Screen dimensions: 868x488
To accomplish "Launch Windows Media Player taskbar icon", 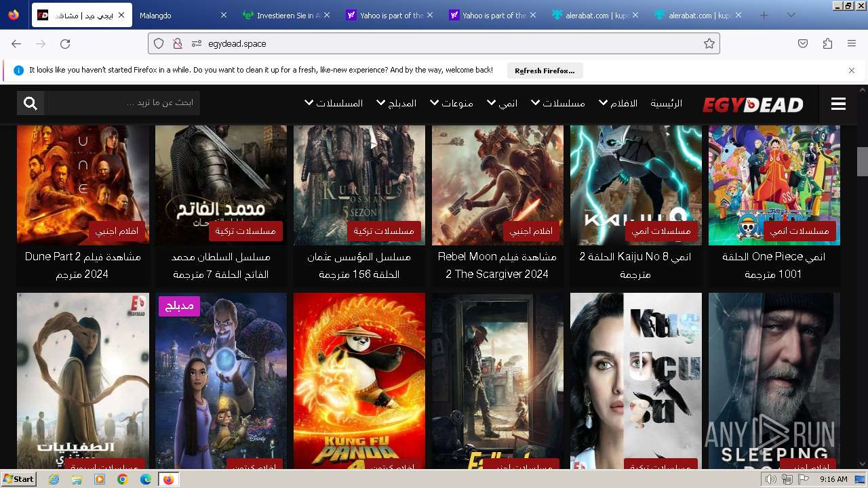I will coord(100,479).
